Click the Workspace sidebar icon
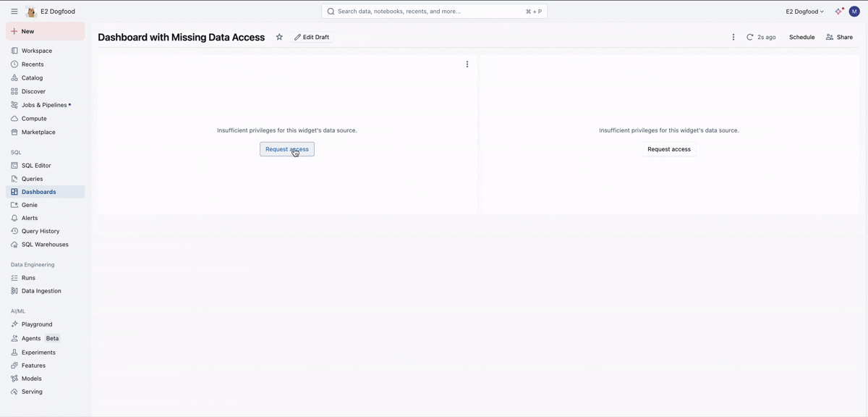The height and width of the screenshot is (417, 868). (14, 51)
